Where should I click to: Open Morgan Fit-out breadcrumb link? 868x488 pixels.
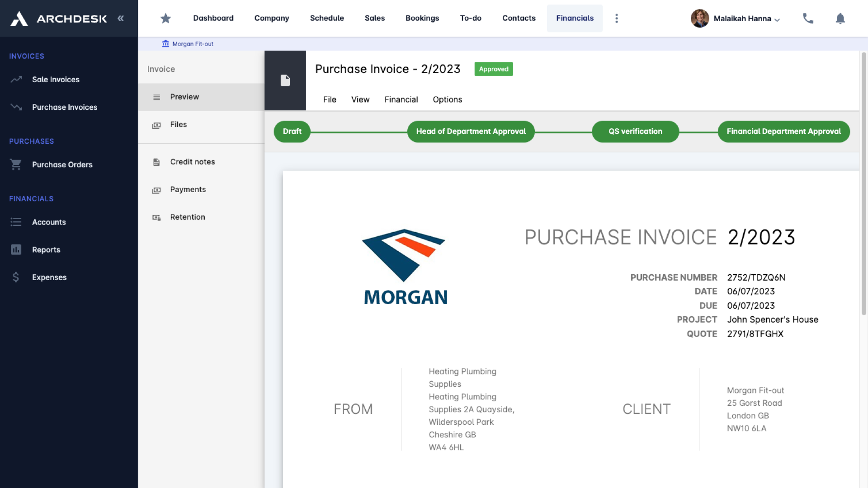coord(193,44)
